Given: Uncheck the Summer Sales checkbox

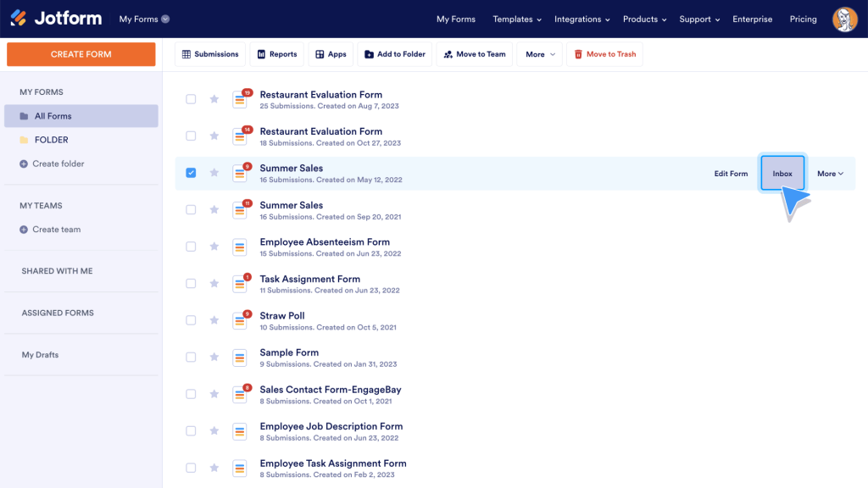Looking at the screenshot, I should pyautogui.click(x=191, y=173).
